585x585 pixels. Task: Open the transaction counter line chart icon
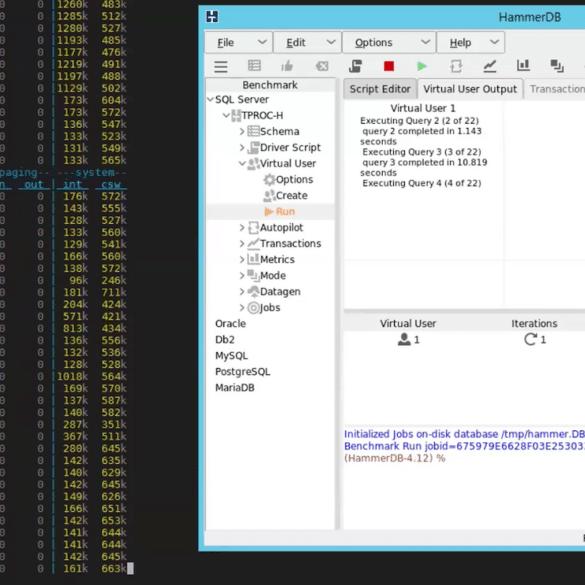click(x=489, y=66)
